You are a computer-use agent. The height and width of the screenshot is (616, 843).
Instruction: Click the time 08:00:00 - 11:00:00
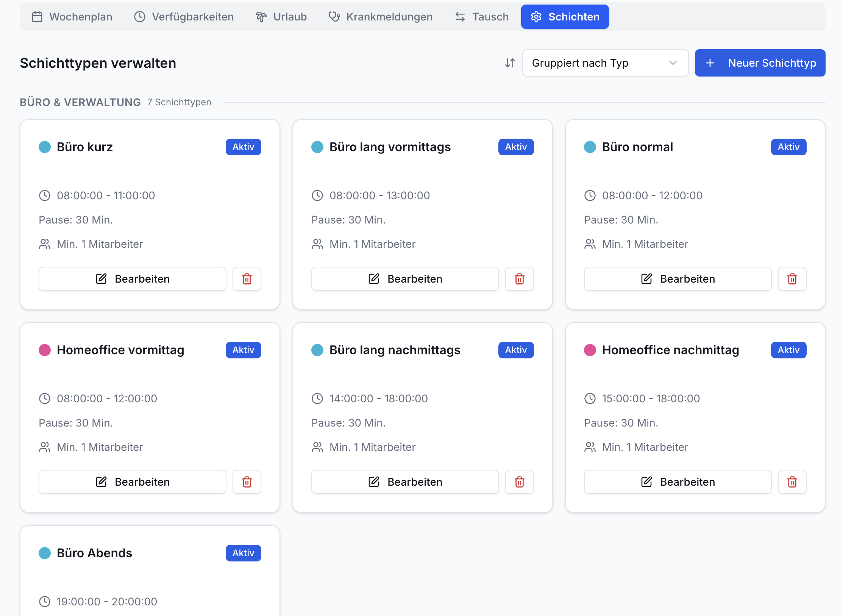point(106,195)
